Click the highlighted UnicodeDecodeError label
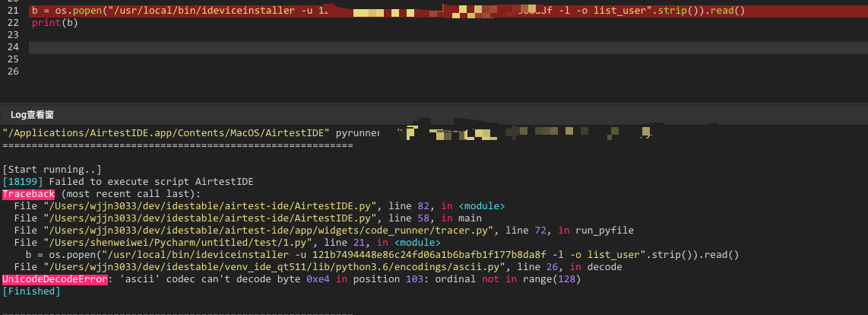The height and width of the screenshot is (315, 868). point(55,279)
